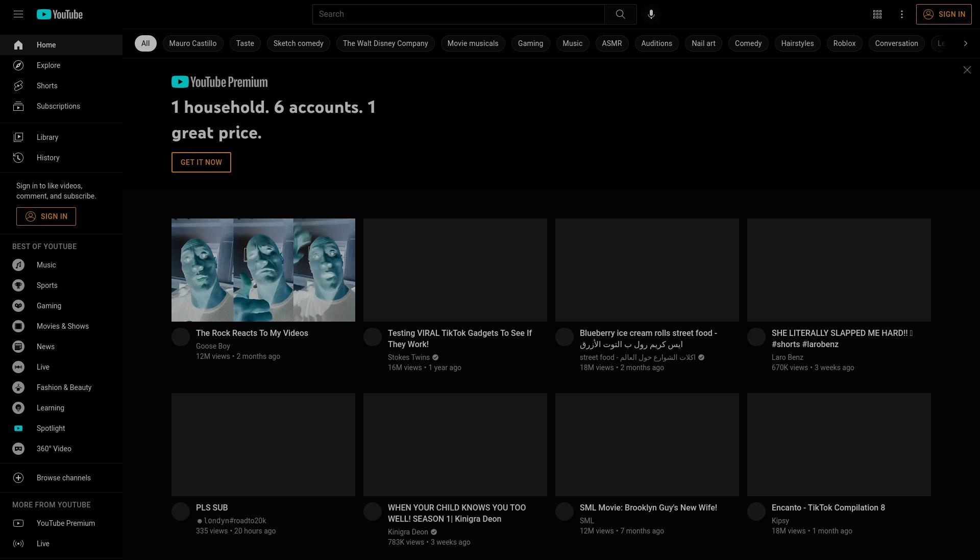This screenshot has height=560, width=980.
Task: Open the PLS SUB video title
Action: coord(212,507)
